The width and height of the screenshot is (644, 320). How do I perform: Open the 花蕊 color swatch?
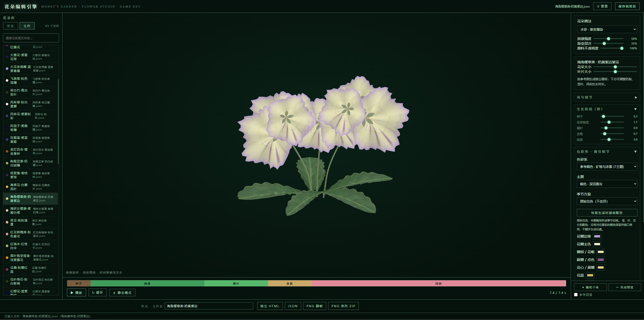590,275
